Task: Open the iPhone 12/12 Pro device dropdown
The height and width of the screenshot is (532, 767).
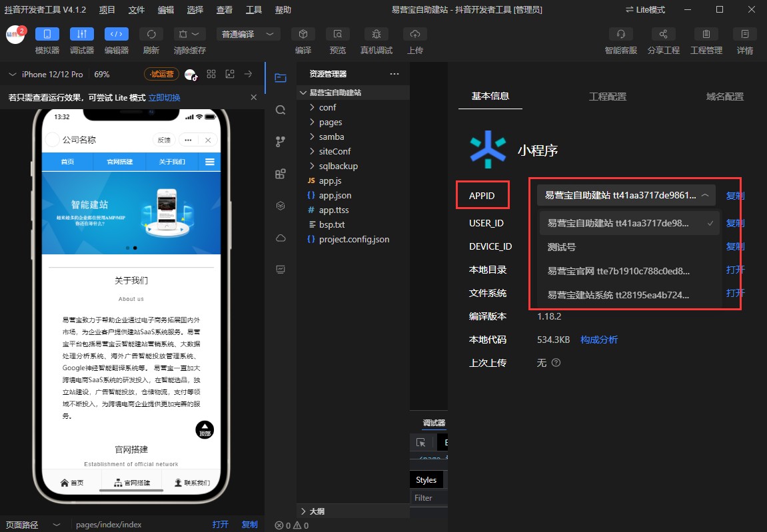Action: [x=47, y=75]
